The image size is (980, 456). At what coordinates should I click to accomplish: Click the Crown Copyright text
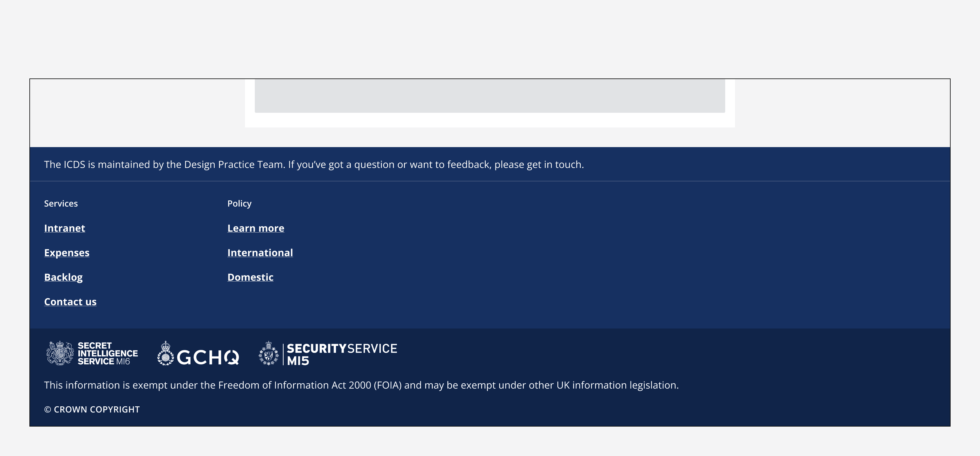pyautogui.click(x=92, y=409)
